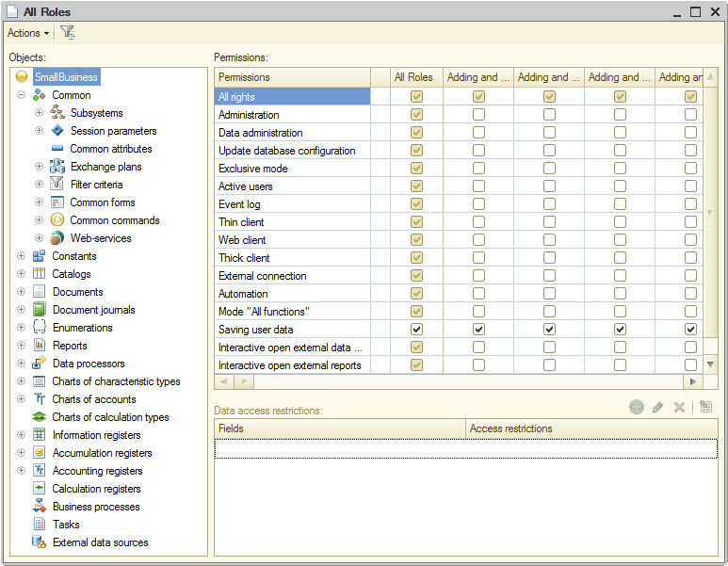728x566 pixels.
Task: Click the Data processors icon
Action: click(x=39, y=363)
